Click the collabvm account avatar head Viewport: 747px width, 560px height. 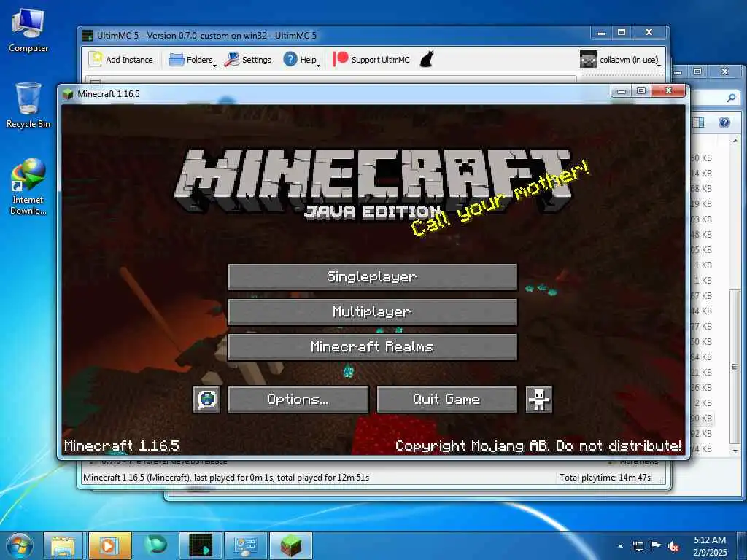click(x=589, y=60)
